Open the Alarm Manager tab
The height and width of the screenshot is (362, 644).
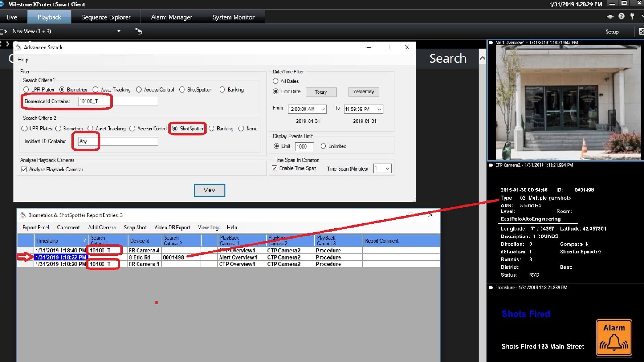click(171, 17)
